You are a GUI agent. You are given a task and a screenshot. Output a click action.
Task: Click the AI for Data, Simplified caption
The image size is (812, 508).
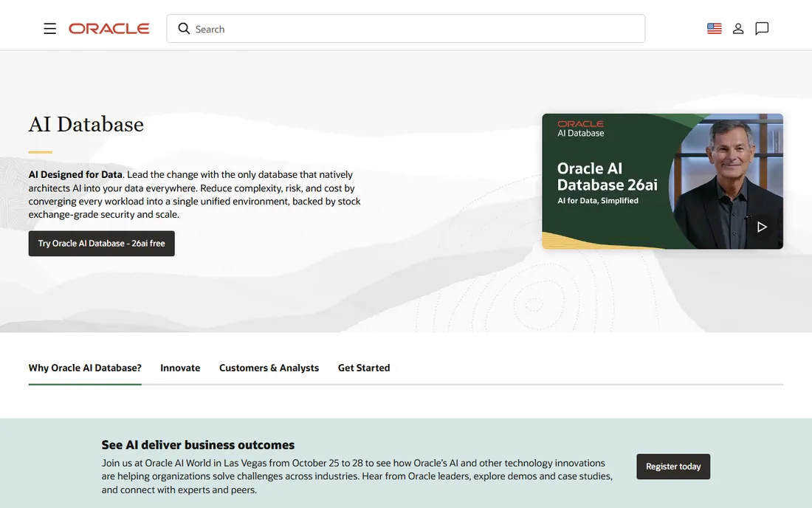pos(598,200)
